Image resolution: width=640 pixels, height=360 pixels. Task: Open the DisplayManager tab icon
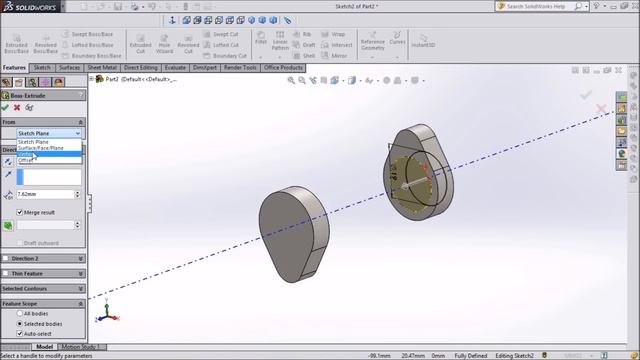(58, 82)
